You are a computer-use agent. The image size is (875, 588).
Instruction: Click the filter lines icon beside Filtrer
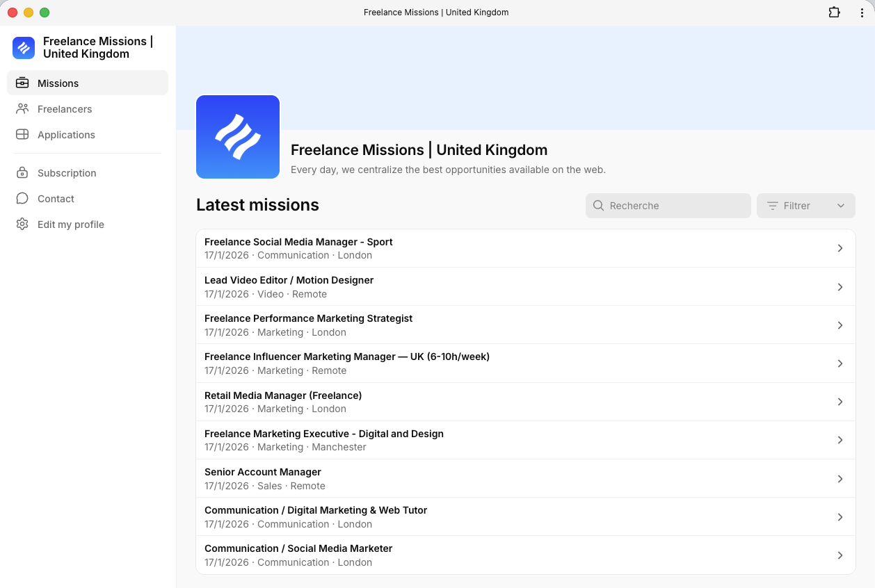[772, 206]
